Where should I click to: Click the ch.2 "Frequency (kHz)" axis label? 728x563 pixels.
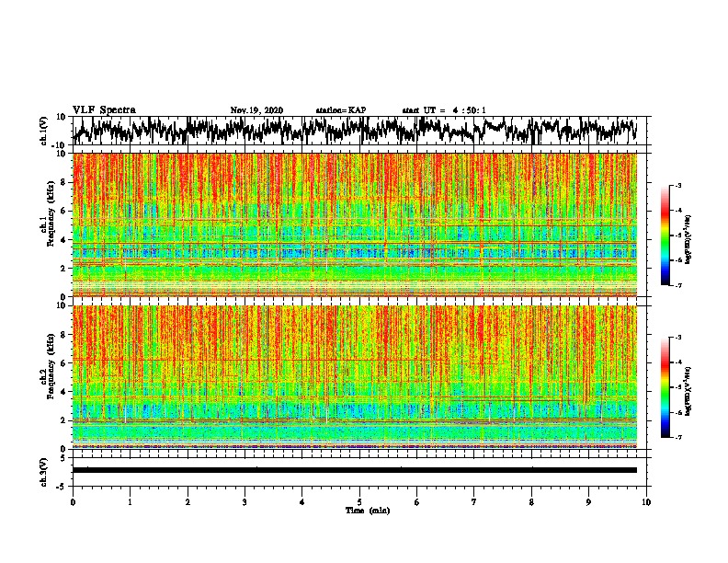pos(51,366)
